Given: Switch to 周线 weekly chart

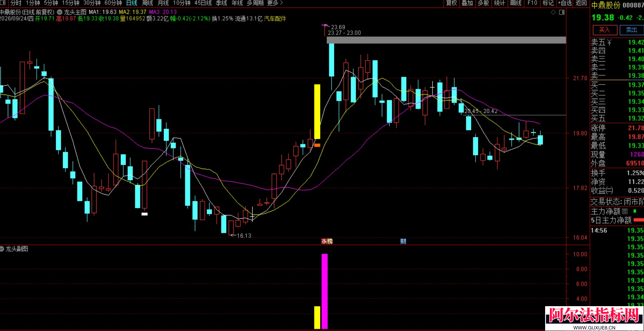Looking at the screenshot, I should 148,3.
